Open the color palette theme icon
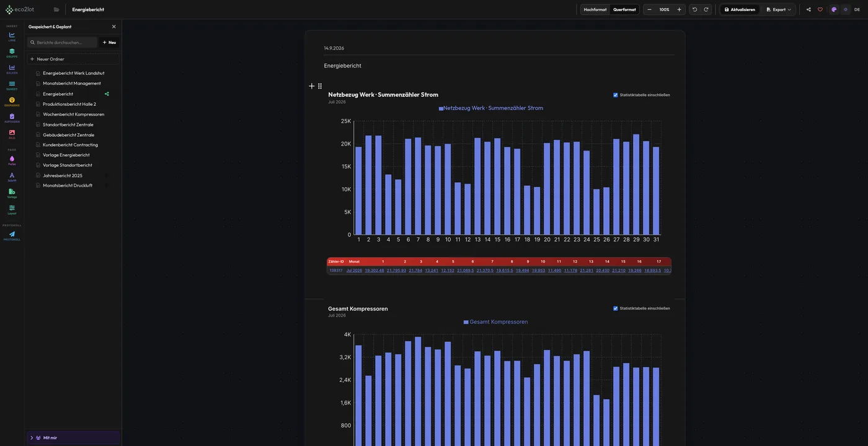868x446 pixels. pos(834,9)
